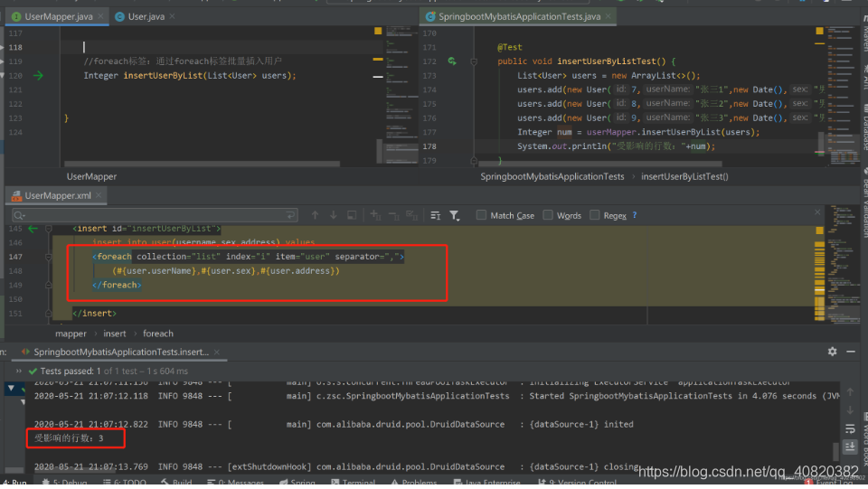Open the regex help question mark

click(635, 215)
